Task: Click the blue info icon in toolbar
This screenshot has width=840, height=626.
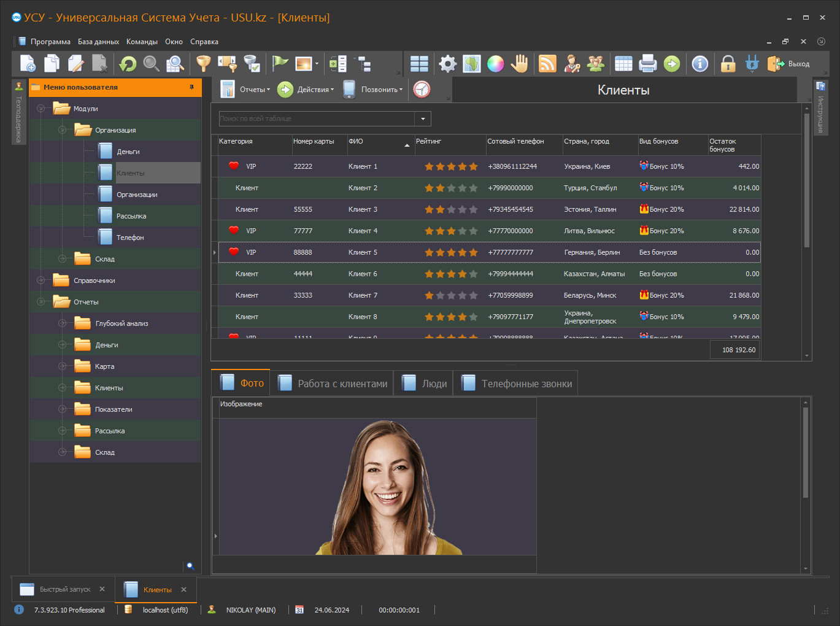Action: point(699,64)
